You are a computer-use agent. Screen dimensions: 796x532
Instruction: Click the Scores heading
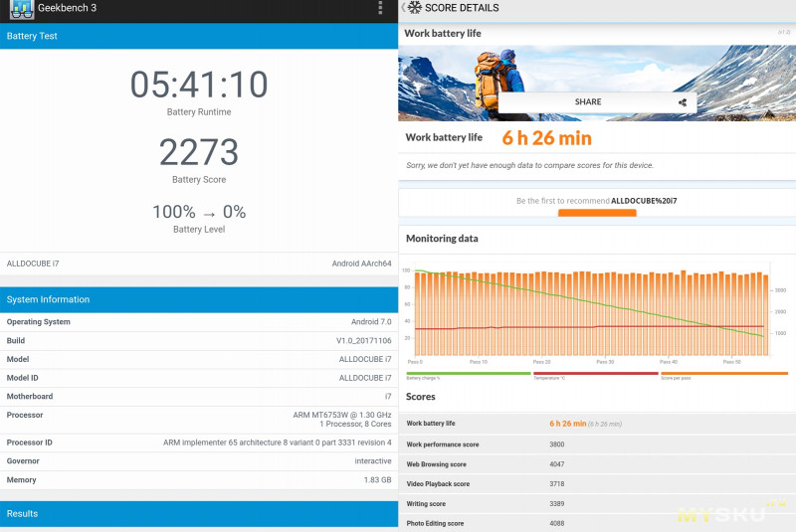click(x=420, y=397)
